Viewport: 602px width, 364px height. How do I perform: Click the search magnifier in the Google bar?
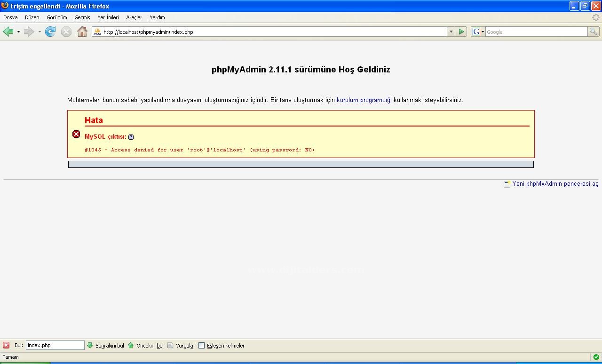coord(593,32)
